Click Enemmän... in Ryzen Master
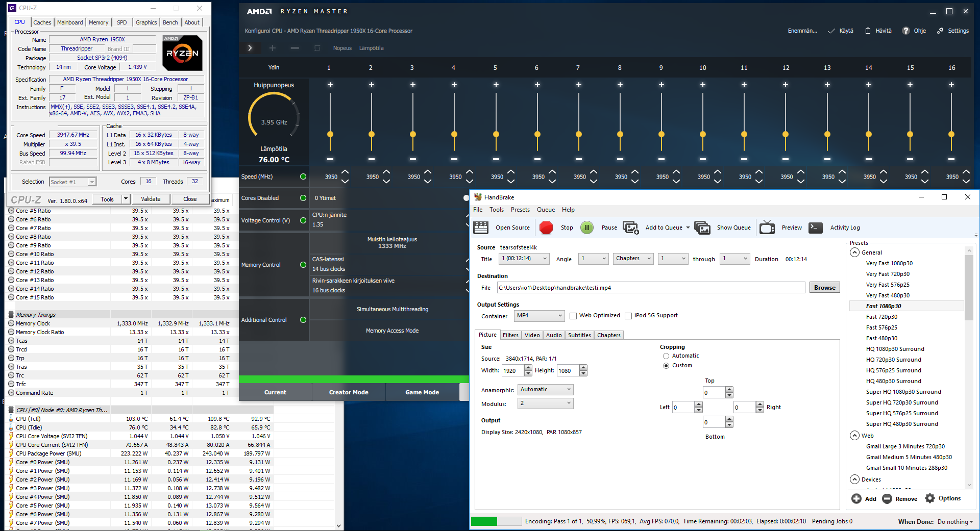 coord(802,31)
